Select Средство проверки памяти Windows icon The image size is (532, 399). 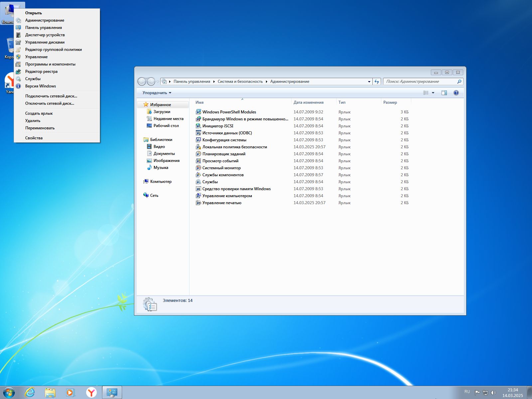(x=198, y=189)
